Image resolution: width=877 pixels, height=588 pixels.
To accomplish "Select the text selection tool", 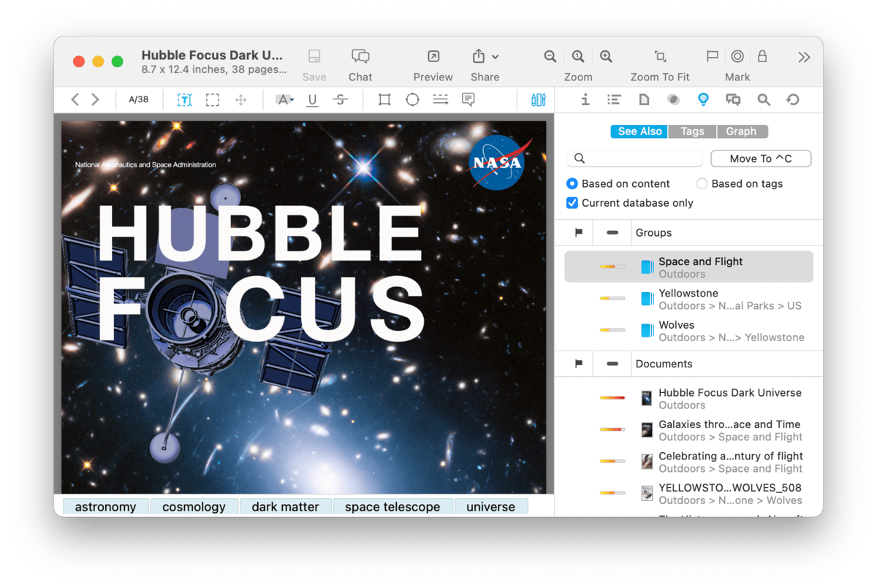I will (185, 100).
